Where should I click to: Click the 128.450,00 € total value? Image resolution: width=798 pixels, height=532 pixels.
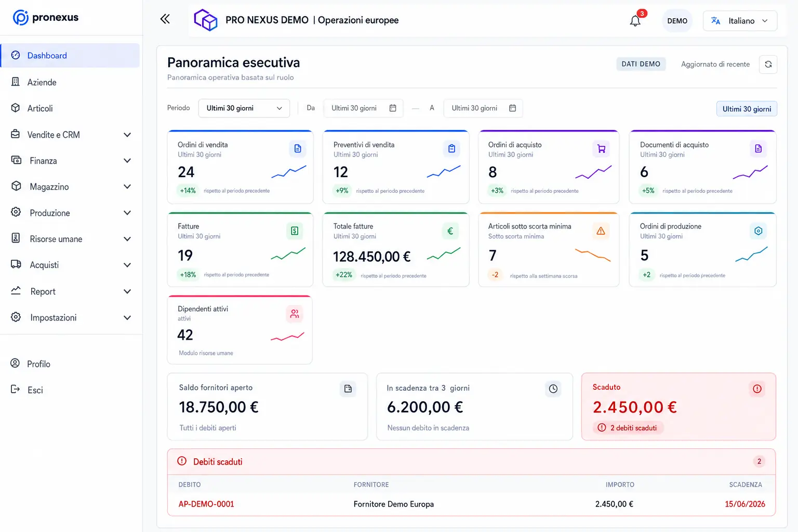[x=372, y=256]
